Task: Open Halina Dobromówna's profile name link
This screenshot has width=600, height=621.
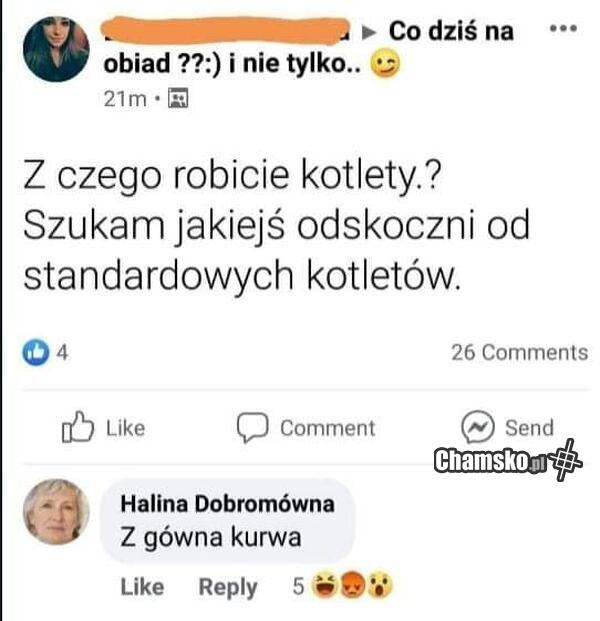Action: (x=227, y=504)
